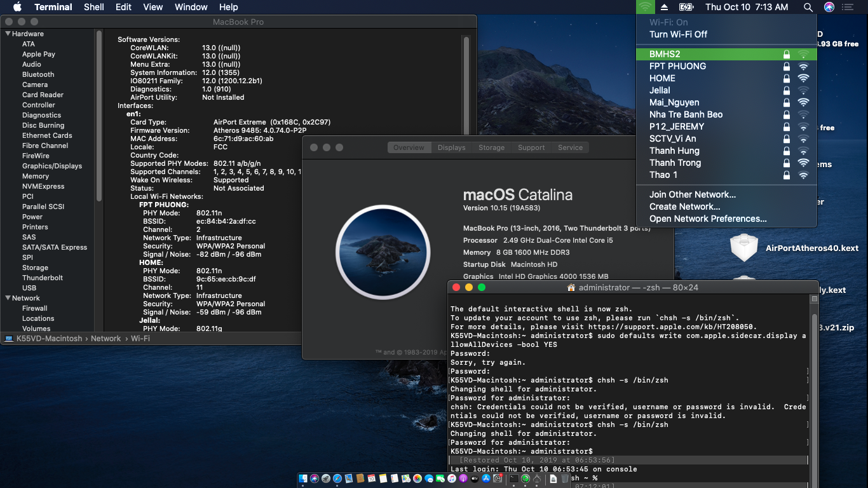
Task: Open Notes icon in the Dock
Action: (383, 478)
